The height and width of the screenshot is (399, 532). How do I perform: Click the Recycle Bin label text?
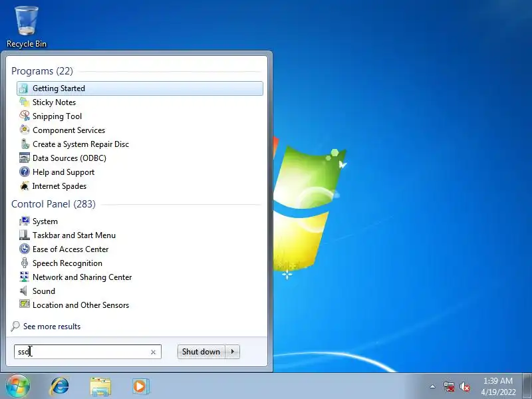27,44
